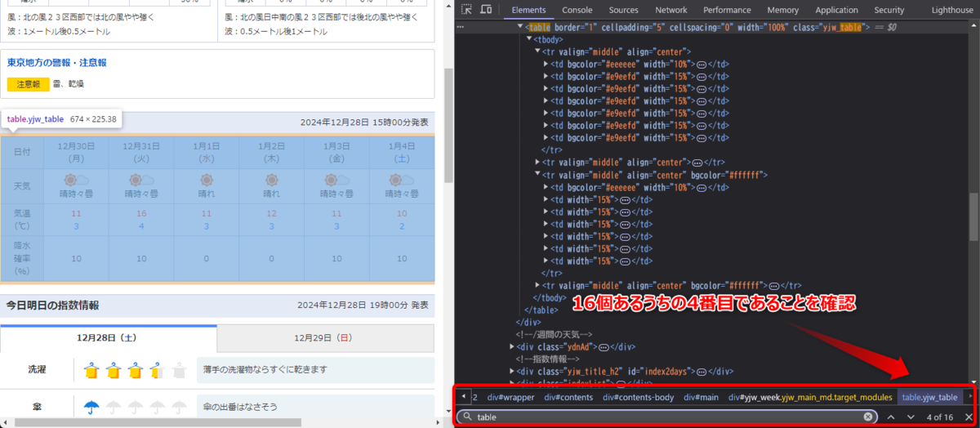Click the ellipsis button in the yjw_title_h2 row

702,370
